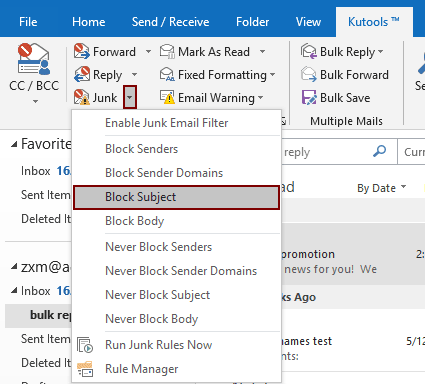Click the Reply blocked-mail icon
The height and width of the screenshot is (384, 425).
pyautogui.click(x=82, y=74)
